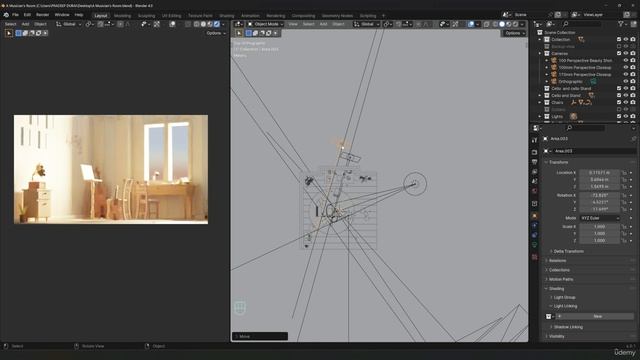Switch to the Modeling workspace tab
The width and height of the screenshot is (640, 360).
pos(122,16)
